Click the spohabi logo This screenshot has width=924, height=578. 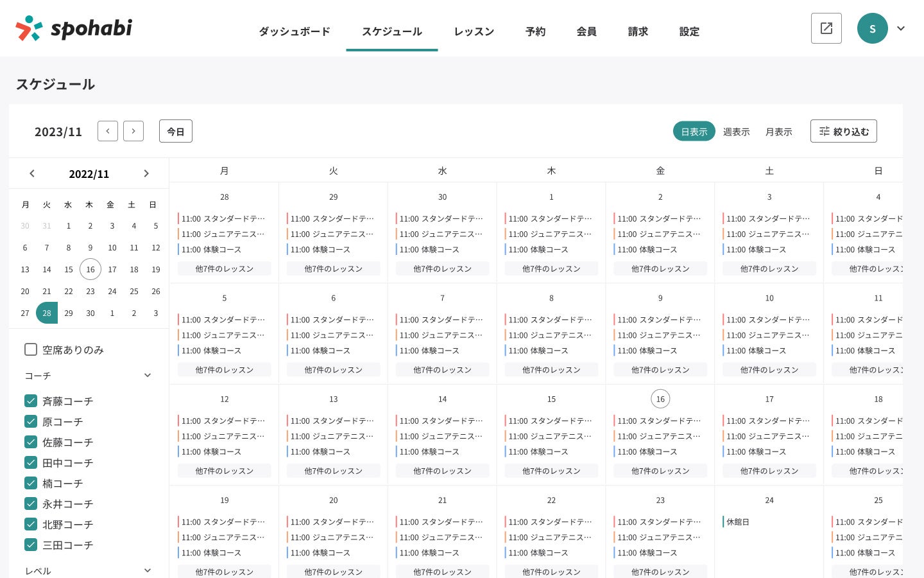click(x=74, y=28)
